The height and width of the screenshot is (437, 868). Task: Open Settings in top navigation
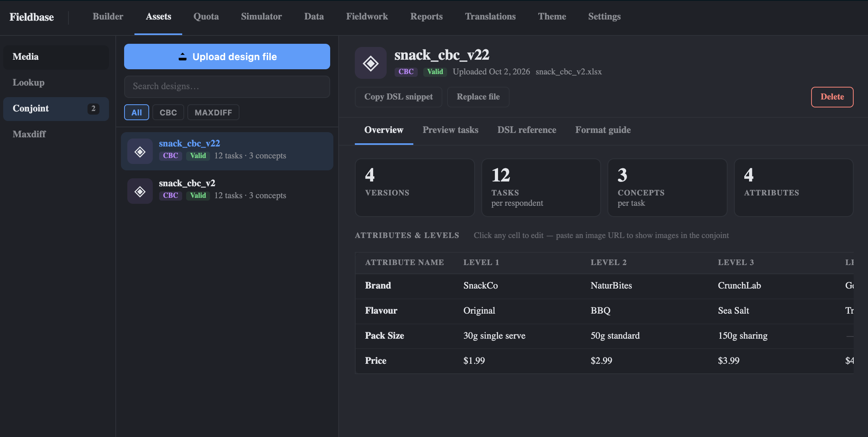click(x=604, y=16)
